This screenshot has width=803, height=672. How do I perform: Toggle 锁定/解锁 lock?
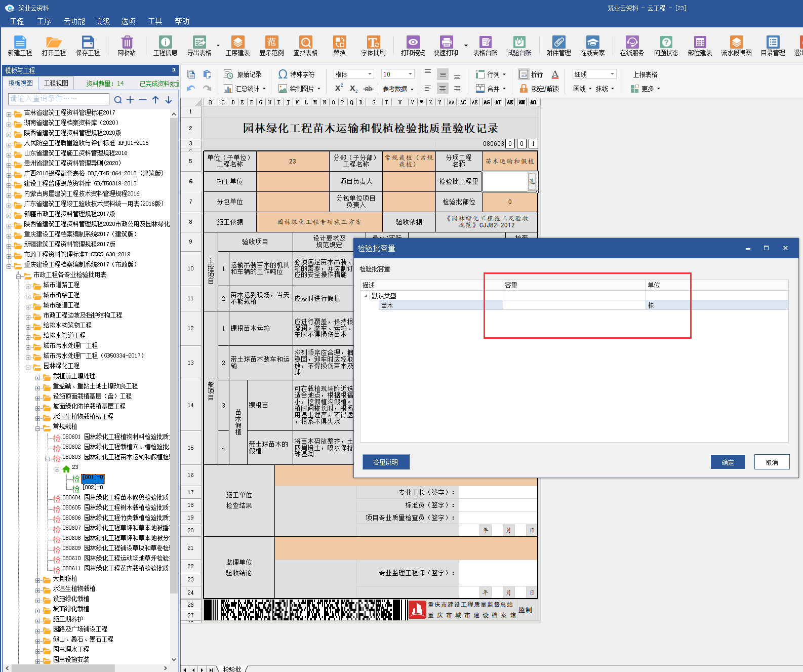pyautogui.click(x=539, y=89)
